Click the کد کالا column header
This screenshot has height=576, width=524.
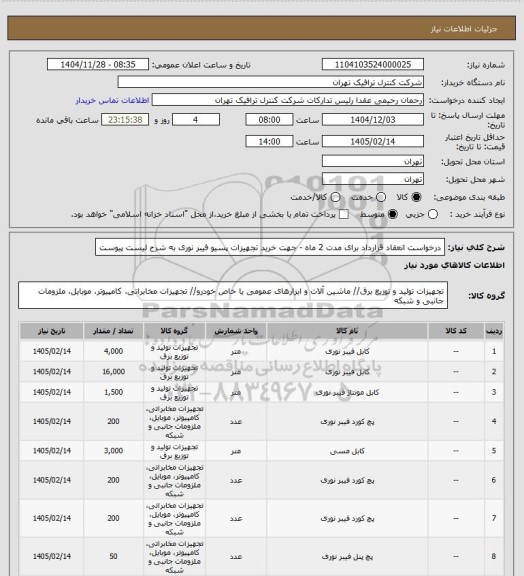[x=456, y=331]
